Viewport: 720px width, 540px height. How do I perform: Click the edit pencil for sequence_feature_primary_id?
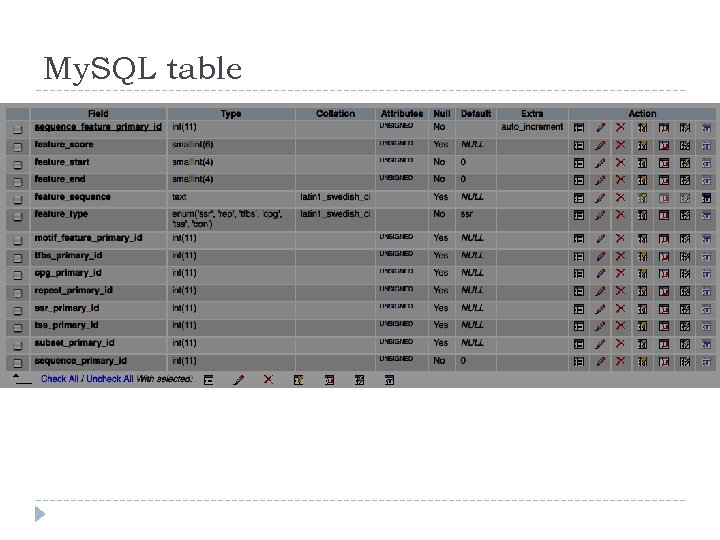(x=600, y=128)
